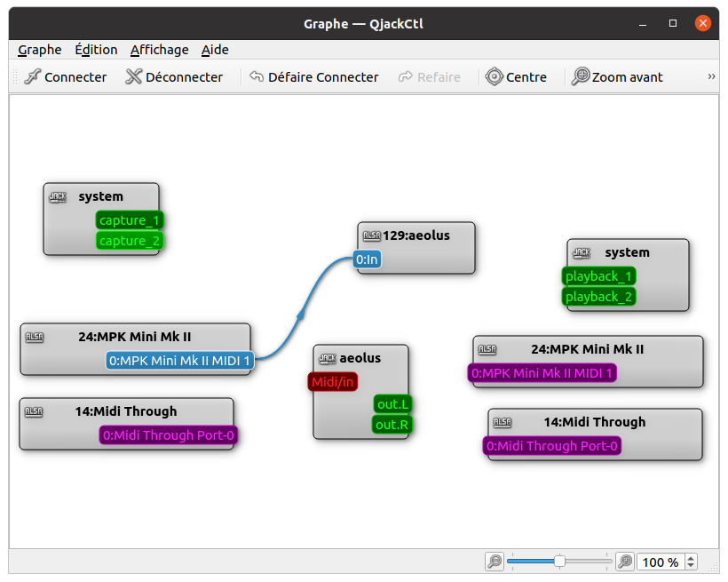Click the 100 % zoom input field
The width and height of the screenshot is (728, 582).
660,562
